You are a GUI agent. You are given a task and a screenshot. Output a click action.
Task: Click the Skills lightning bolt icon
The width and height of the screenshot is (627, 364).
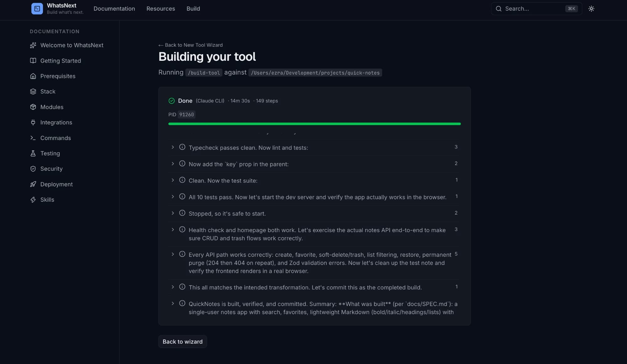33,200
